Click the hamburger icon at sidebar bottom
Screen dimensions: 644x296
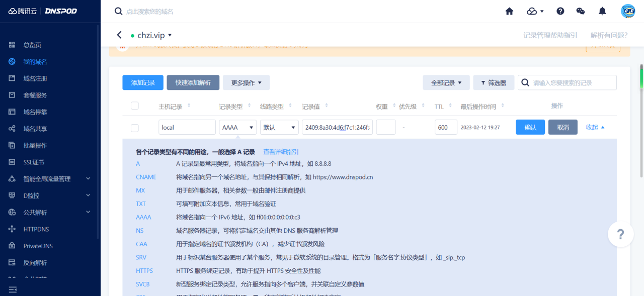point(13,289)
